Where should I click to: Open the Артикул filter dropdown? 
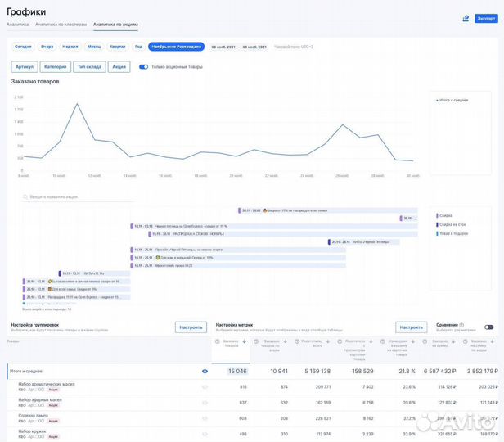[24, 67]
